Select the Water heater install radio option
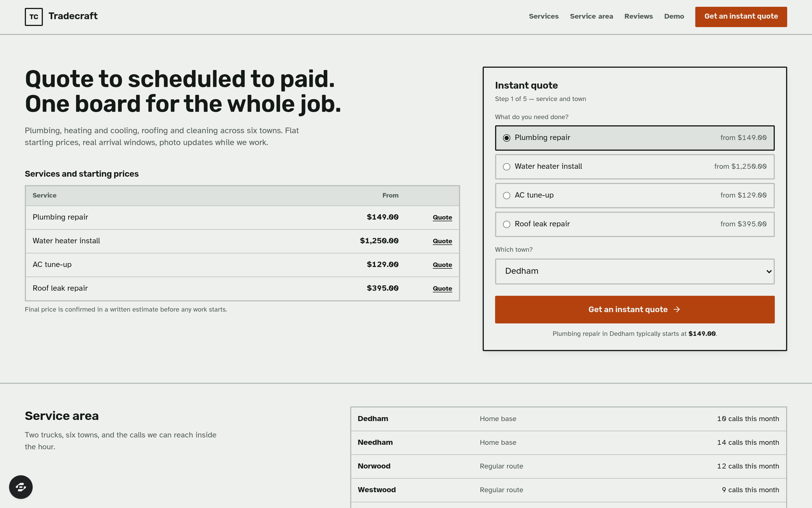The height and width of the screenshot is (508, 812). [634, 167]
